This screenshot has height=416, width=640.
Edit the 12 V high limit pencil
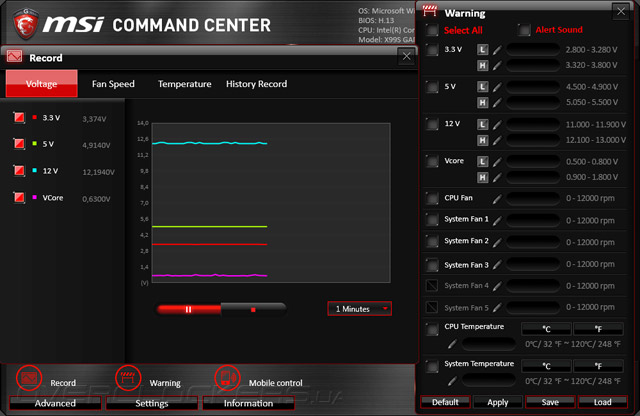click(x=497, y=140)
